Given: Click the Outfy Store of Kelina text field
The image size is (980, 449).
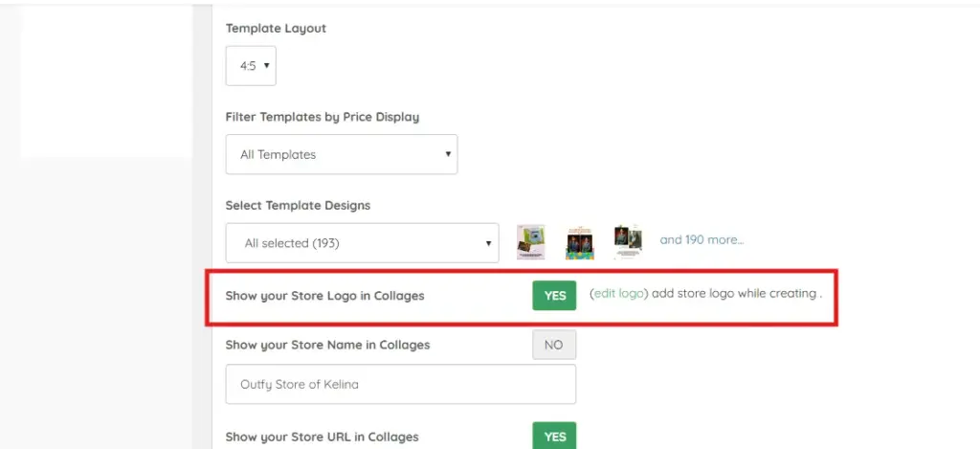Looking at the screenshot, I should coord(400,385).
